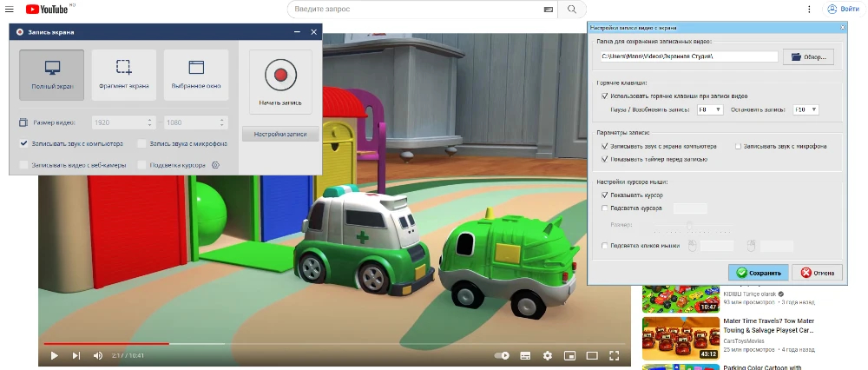This screenshot has width=868, height=370.
Task: Choose Фрагмент экрана capture mode
Action: coord(124,75)
